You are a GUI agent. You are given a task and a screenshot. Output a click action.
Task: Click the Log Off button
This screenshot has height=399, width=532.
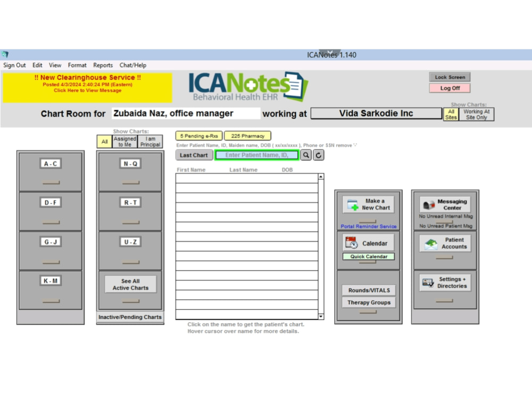450,88
